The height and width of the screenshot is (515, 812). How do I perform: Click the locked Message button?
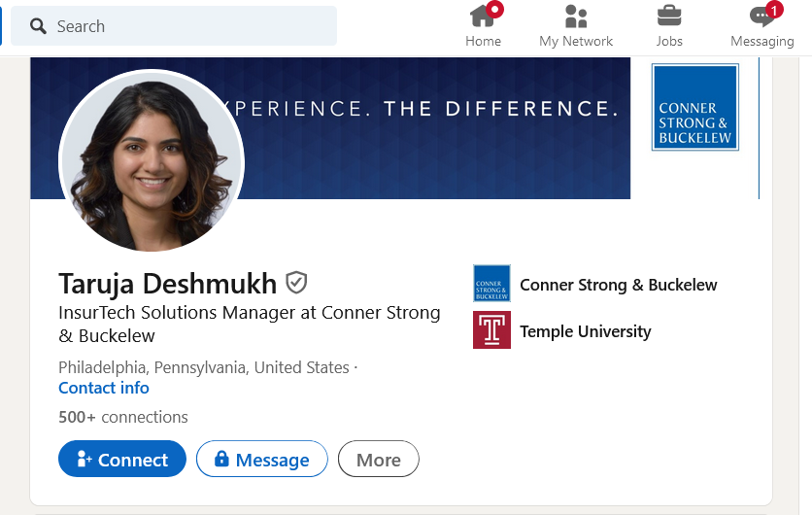(262, 459)
